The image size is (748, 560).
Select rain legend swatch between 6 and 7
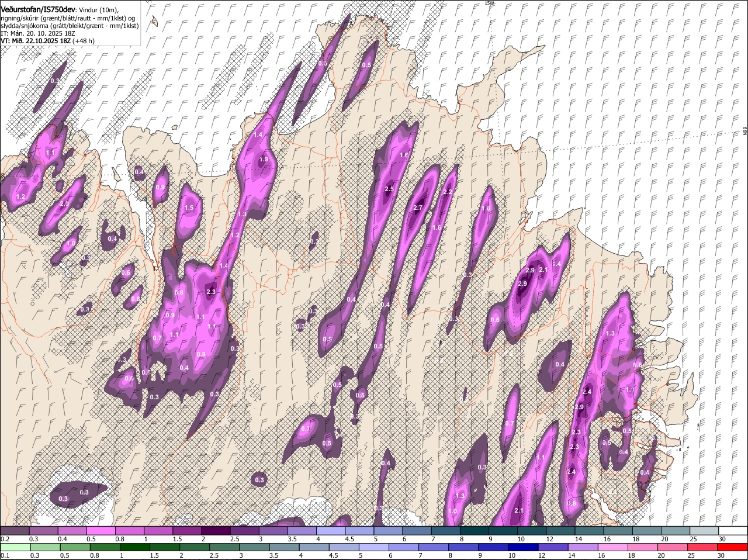click(404, 548)
